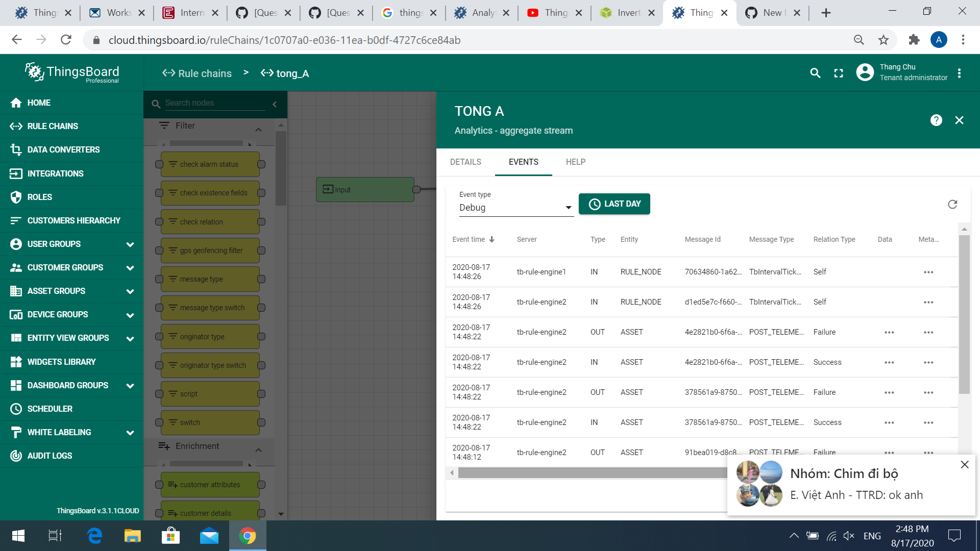The width and height of the screenshot is (980, 551).
Task: Open Data Converters in sidebar
Action: [x=71, y=149]
